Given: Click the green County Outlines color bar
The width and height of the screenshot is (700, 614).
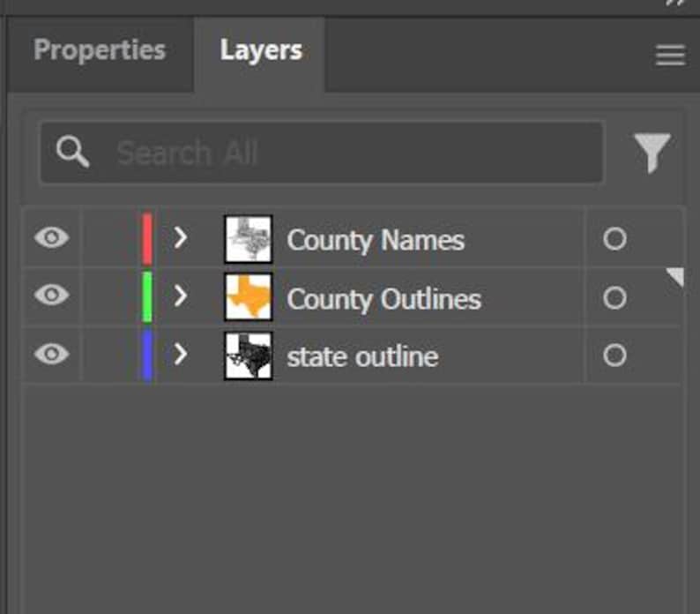Looking at the screenshot, I should [147, 296].
